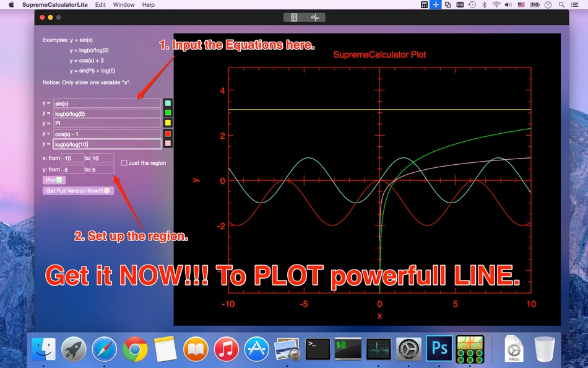Switch to plot mode in toolbar

[x=315, y=17]
